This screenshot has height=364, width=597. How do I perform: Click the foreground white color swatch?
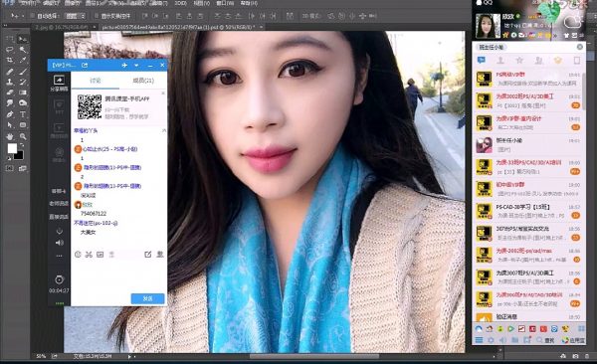pos(12,148)
